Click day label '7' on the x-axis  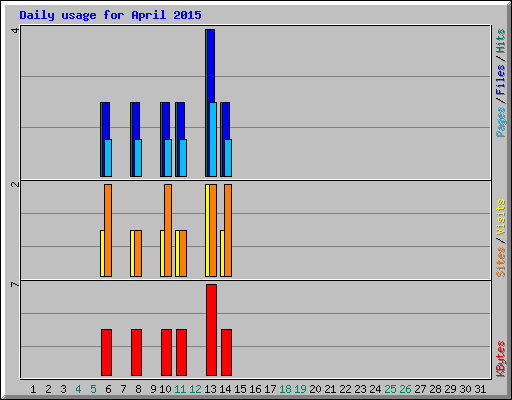click(123, 389)
